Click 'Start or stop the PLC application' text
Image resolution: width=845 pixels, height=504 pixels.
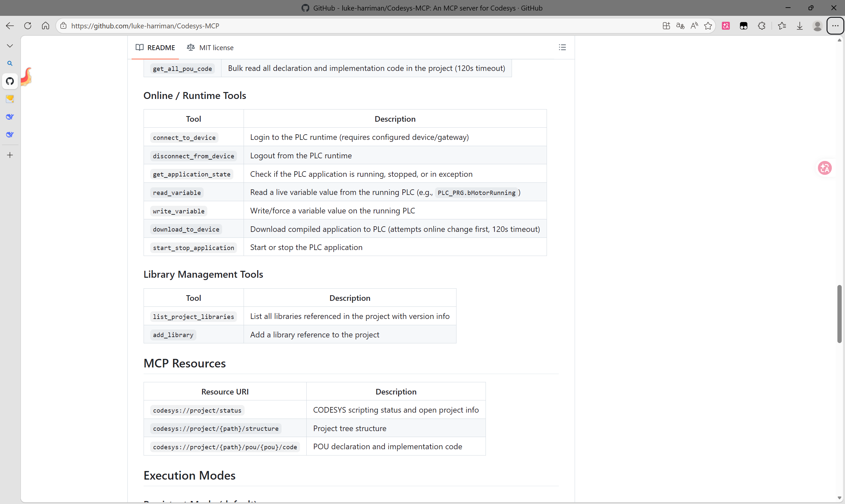click(306, 247)
